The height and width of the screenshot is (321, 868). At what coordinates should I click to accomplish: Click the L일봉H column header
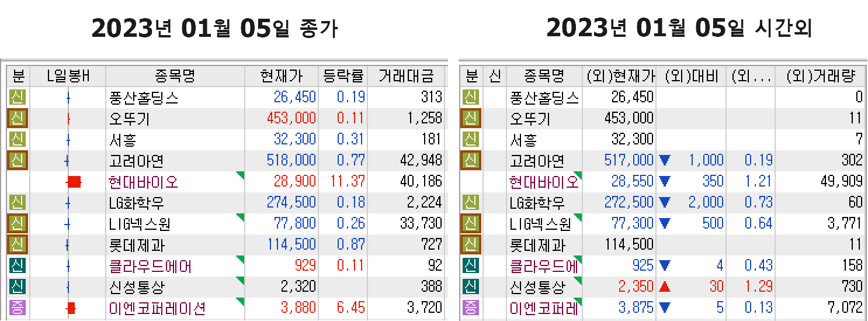(x=68, y=76)
